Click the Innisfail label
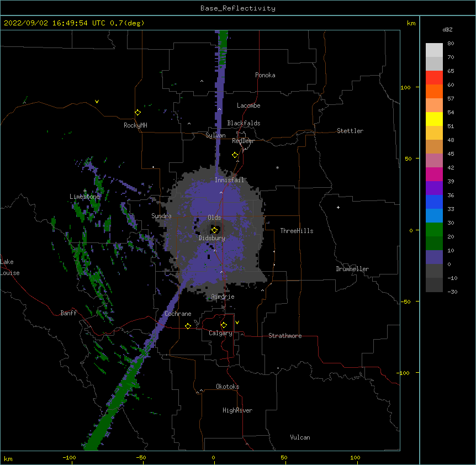Screen dimensions: 476x465 229,180
